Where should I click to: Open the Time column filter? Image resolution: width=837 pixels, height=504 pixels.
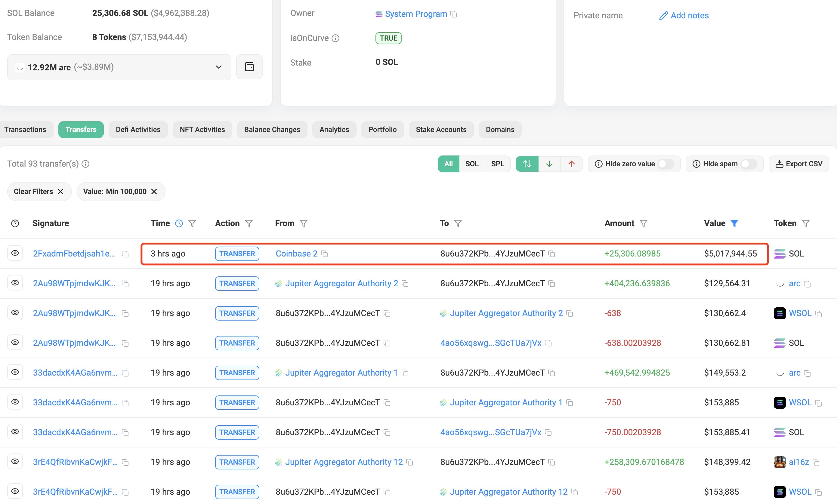(x=192, y=223)
